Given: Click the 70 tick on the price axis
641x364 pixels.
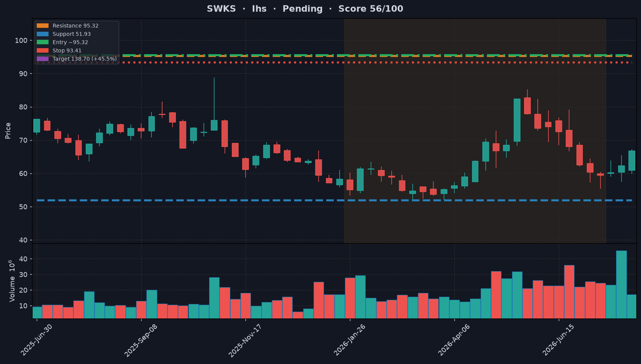Looking at the screenshot, I should (x=23, y=140).
